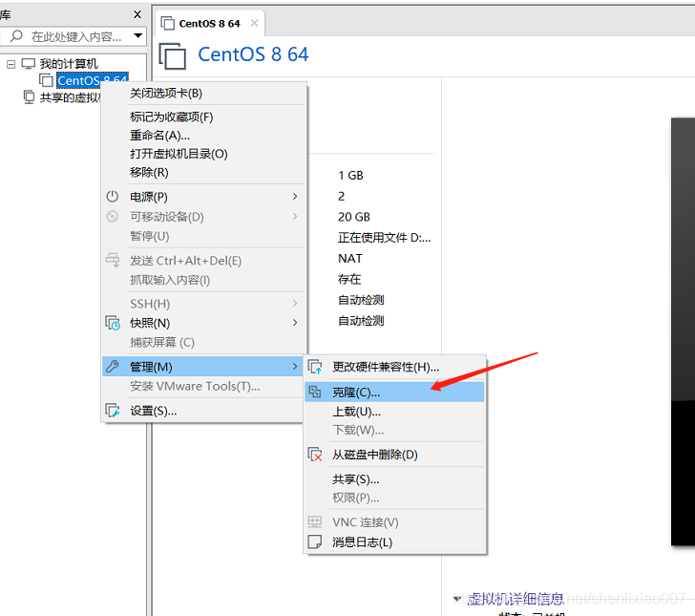
Task: Open 消息日志(L) submenu entry
Action: click(395, 542)
